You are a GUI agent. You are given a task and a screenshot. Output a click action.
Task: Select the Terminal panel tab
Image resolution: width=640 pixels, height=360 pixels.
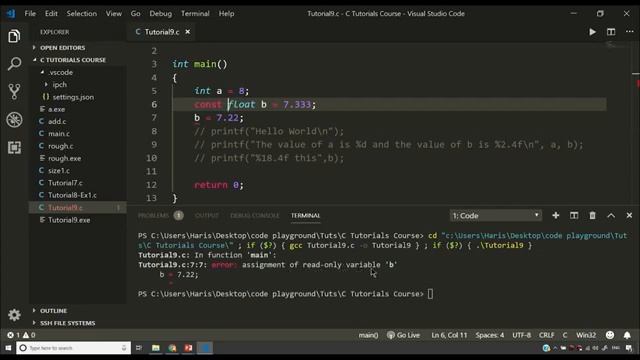[305, 216]
